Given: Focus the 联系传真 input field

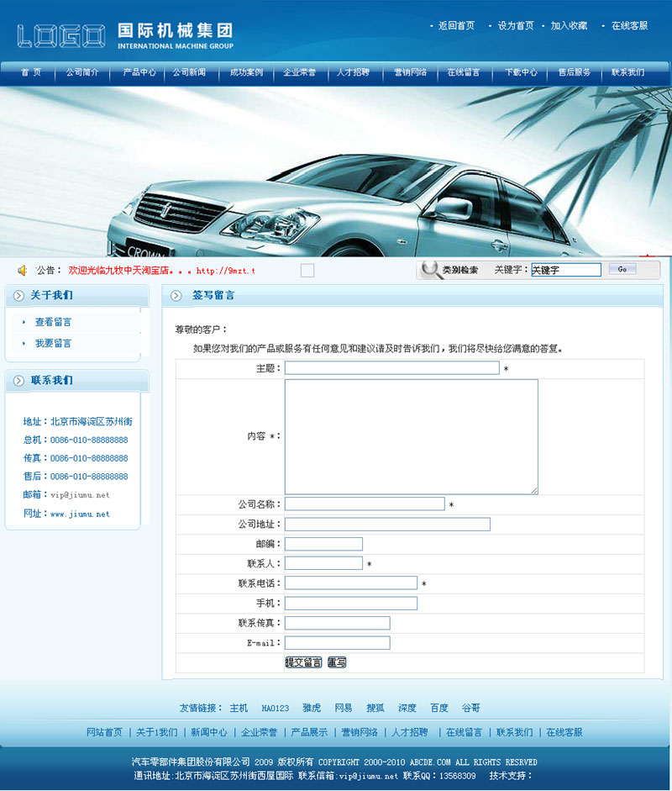Looking at the screenshot, I should tap(338, 623).
